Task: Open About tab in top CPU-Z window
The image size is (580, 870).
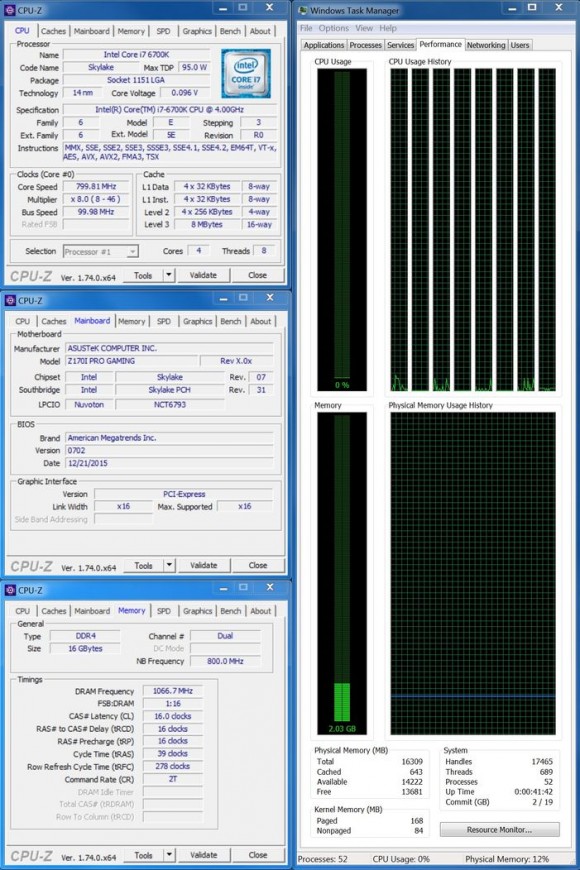Action: tap(260, 31)
